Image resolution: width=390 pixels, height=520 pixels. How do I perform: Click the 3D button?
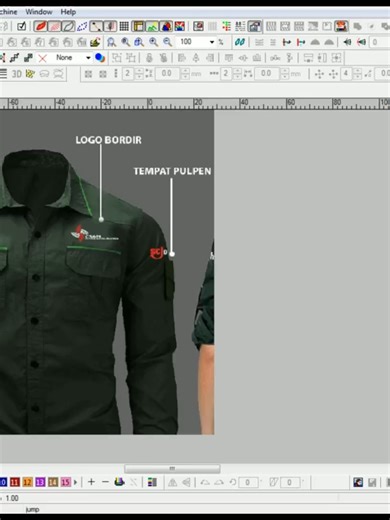coord(17,74)
